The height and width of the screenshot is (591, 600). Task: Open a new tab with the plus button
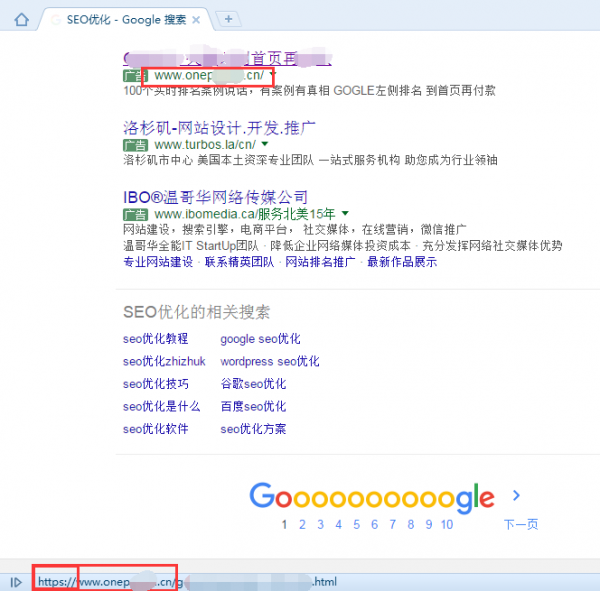[x=229, y=18]
